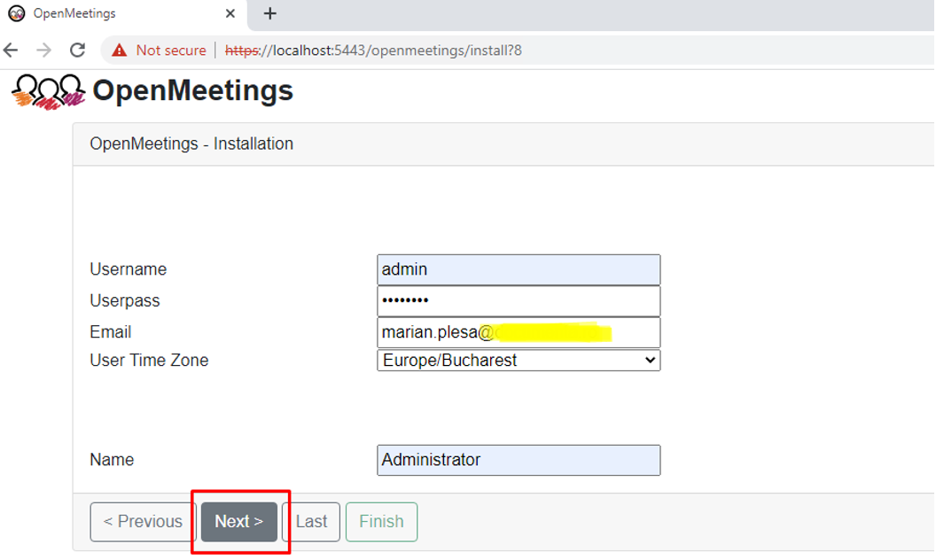Click the Not secure warning triangle
936x560 pixels.
pyautogui.click(x=120, y=51)
